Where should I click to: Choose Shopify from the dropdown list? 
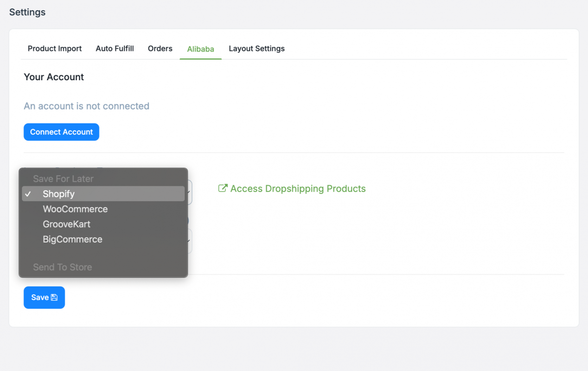pos(103,194)
